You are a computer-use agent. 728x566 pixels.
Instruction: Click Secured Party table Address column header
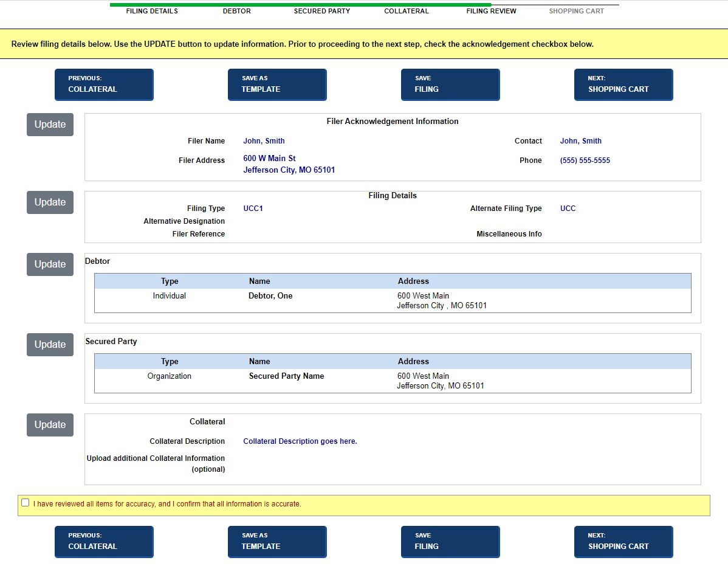(413, 361)
